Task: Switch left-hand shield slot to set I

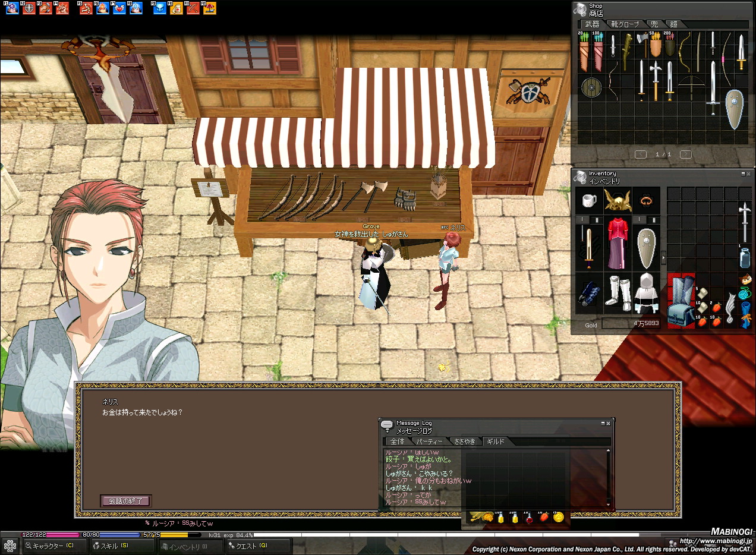Action: coord(640,220)
